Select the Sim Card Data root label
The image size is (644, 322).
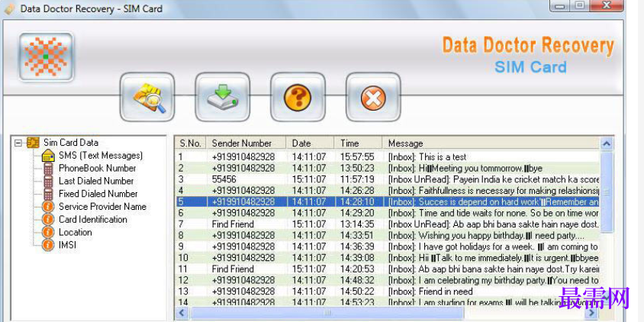[71, 143]
